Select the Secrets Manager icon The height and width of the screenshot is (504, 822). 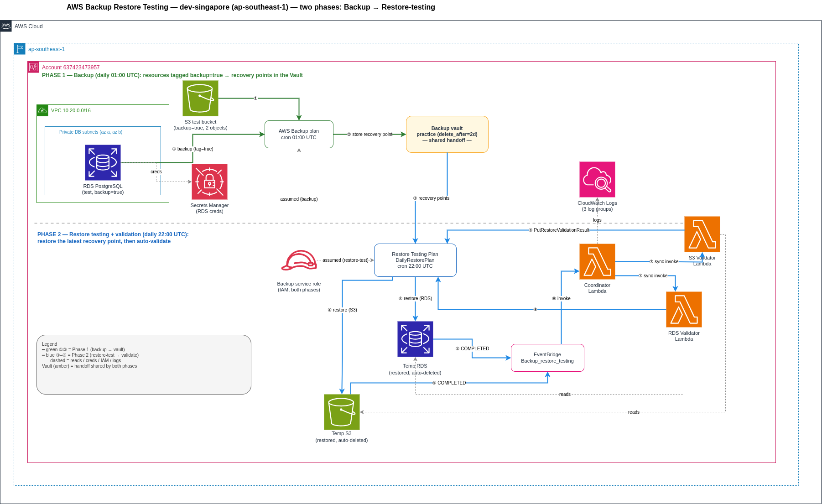[x=209, y=182]
